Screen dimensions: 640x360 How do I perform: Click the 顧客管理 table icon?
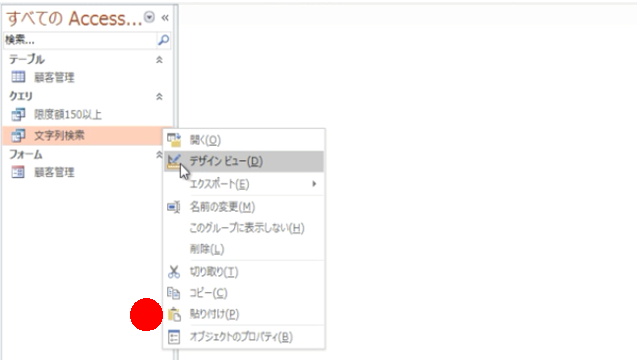18,77
